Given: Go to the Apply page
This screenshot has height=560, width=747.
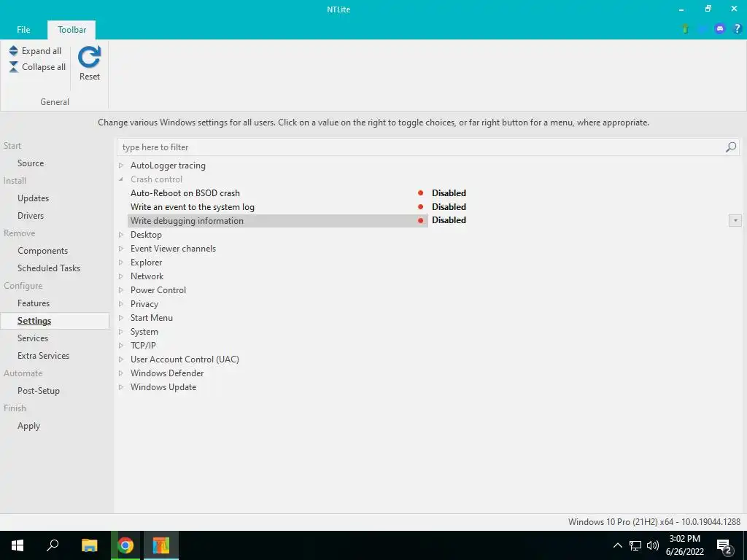Looking at the screenshot, I should pyautogui.click(x=28, y=426).
